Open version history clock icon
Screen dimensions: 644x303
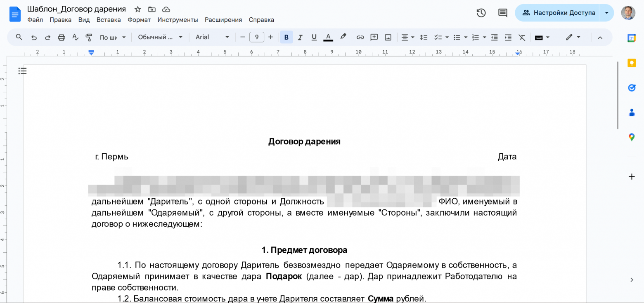(x=481, y=13)
